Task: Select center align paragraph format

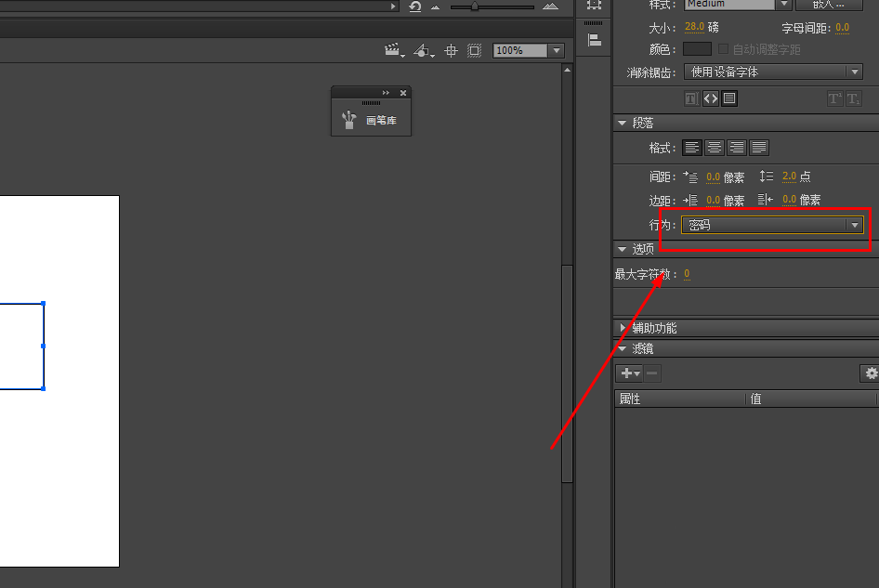Action: (x=715, y=148)
